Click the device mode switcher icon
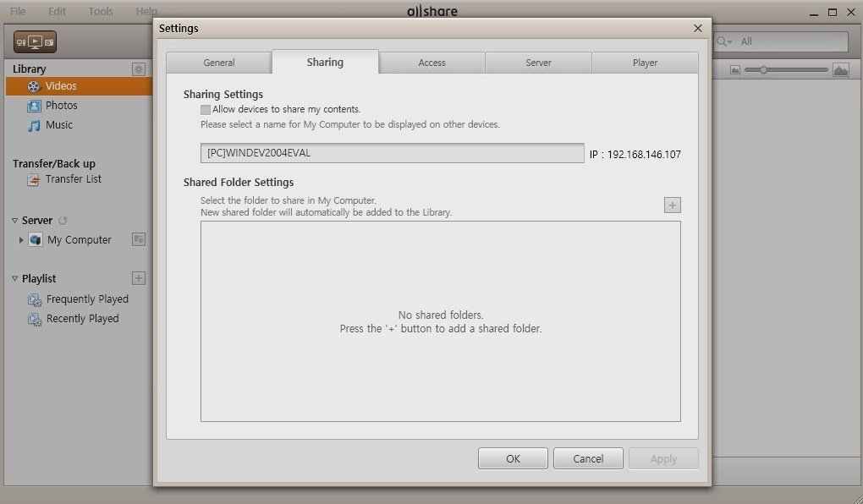The height and width of the screenshot is (504, 863). coord(36,41)
